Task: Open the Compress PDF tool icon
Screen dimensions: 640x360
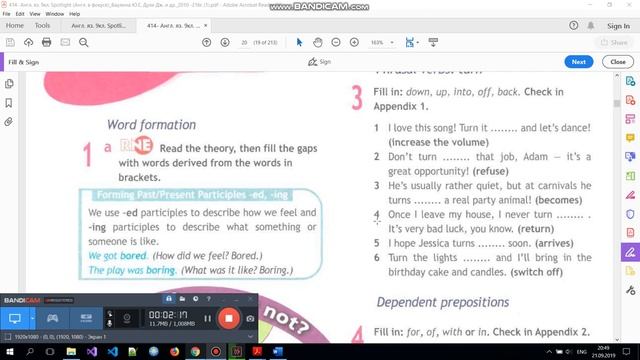Action: tap(630, 233)
